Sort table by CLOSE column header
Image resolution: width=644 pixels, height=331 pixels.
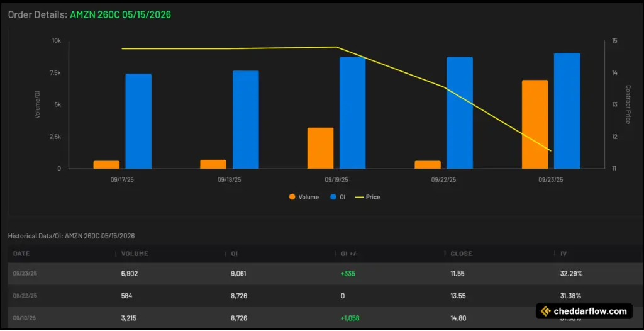[461, 254]
